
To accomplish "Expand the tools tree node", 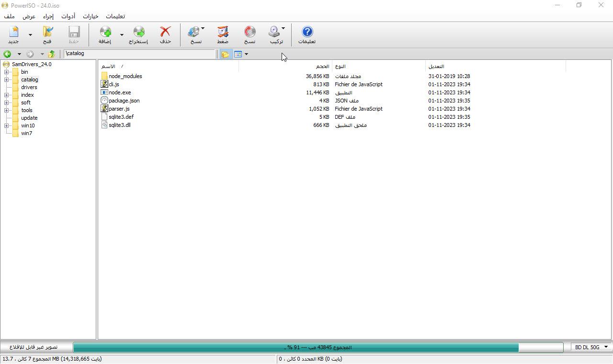I will 7,110.
